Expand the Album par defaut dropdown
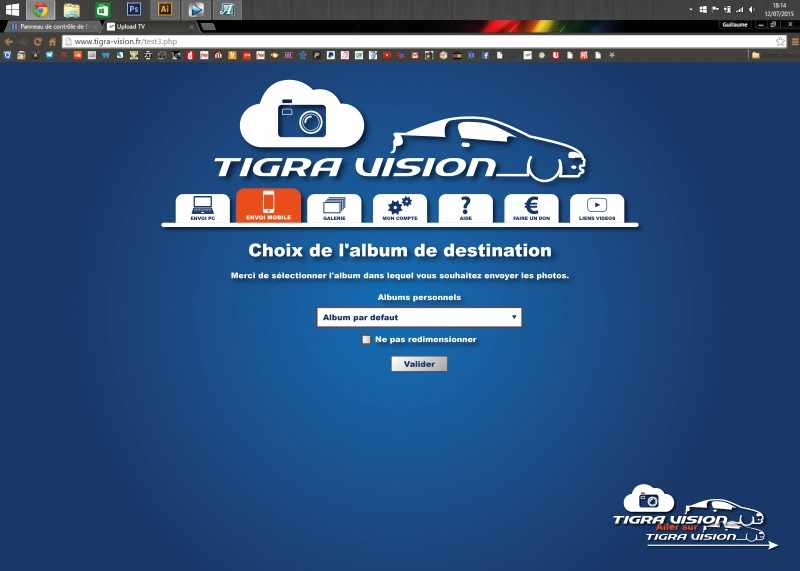Image resolution: width=800 pixels, height=571 pixels. pos(419,318)
